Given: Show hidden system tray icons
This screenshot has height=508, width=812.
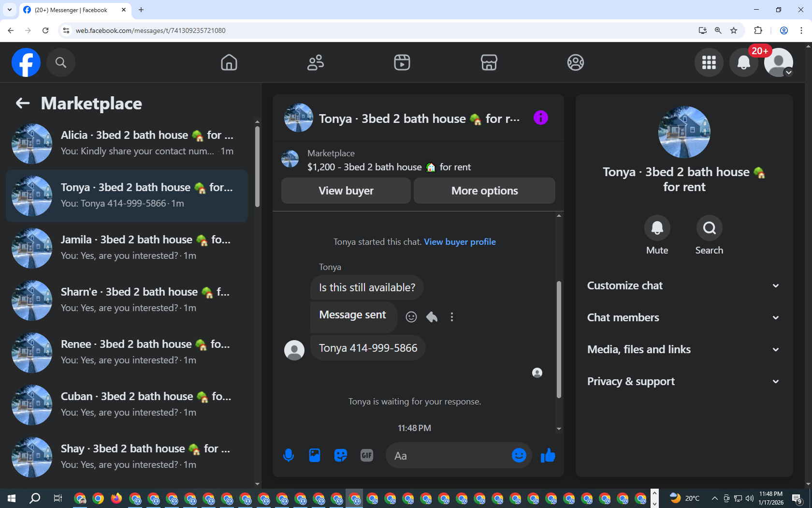Looking at the screenshot, I should [x=714, y=498].
